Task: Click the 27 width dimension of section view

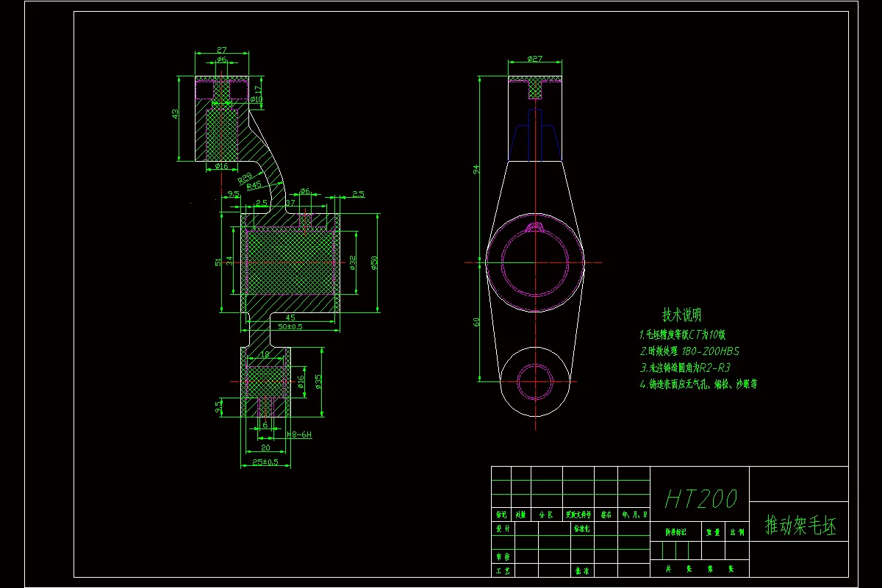Action: pyautogui.click(x=221, y=50)
